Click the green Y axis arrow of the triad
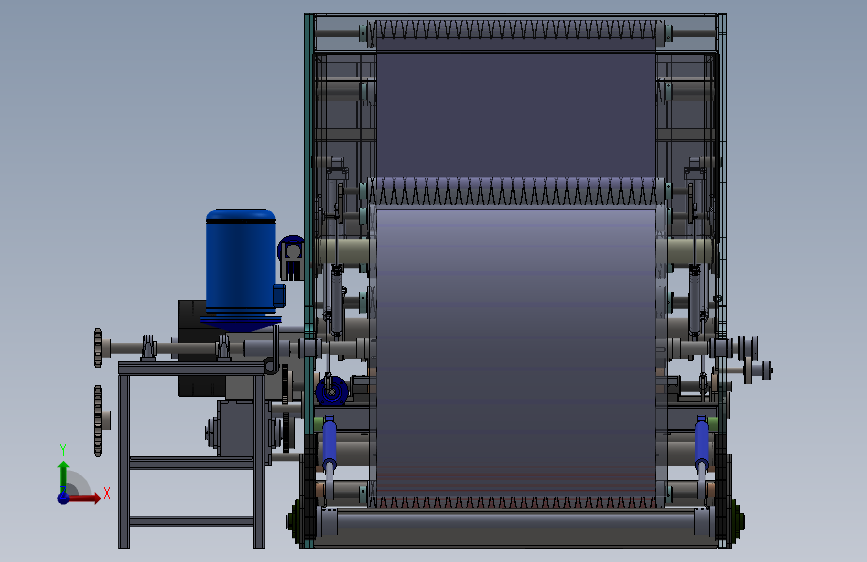This screenshot has height=562, width=867. tap(64, 475)
